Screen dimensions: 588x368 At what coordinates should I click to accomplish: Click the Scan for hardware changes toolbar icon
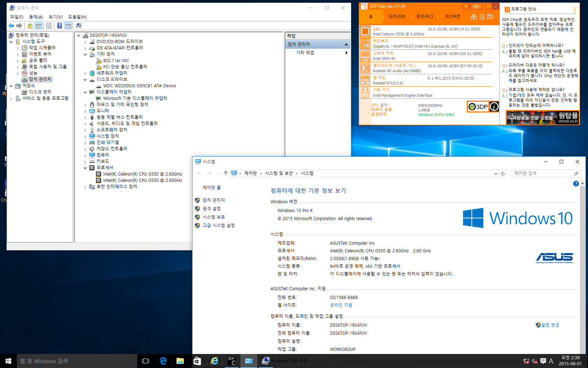[x=79, y=26]
